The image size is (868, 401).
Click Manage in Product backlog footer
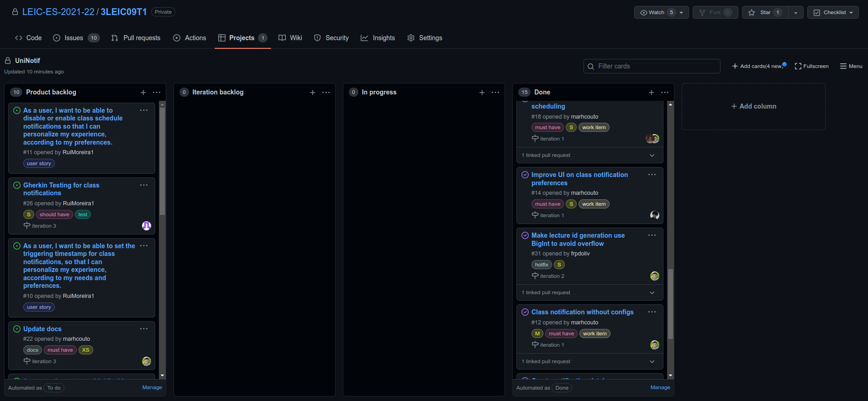[x=152, y=387]
